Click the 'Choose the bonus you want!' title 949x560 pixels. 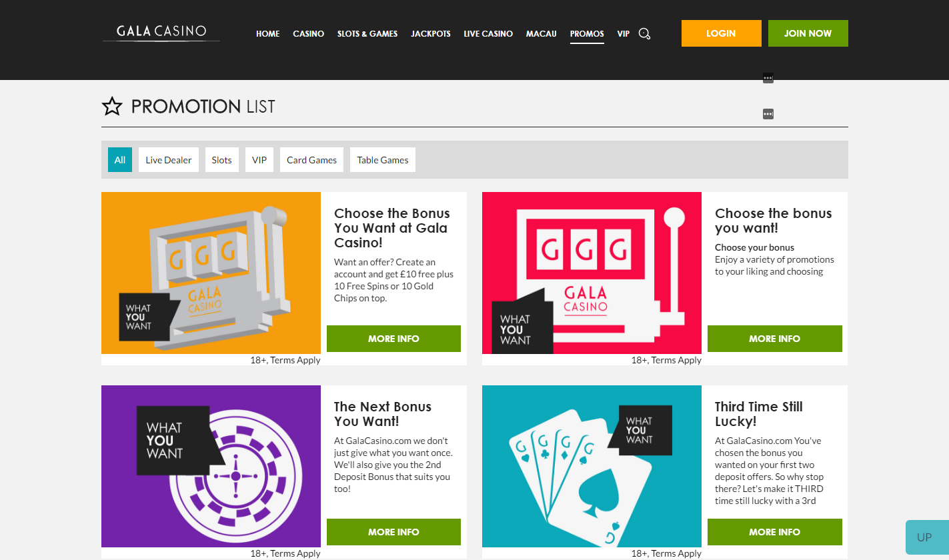click(x=774, y=221)
